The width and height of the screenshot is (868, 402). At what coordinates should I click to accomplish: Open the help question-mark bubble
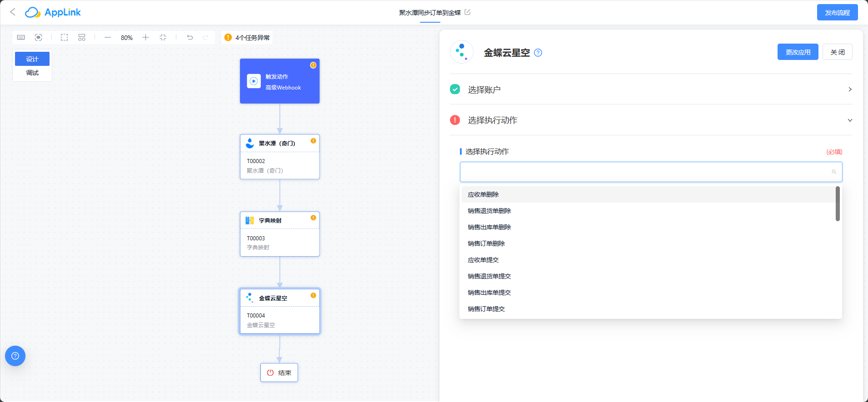pos(15,356)
